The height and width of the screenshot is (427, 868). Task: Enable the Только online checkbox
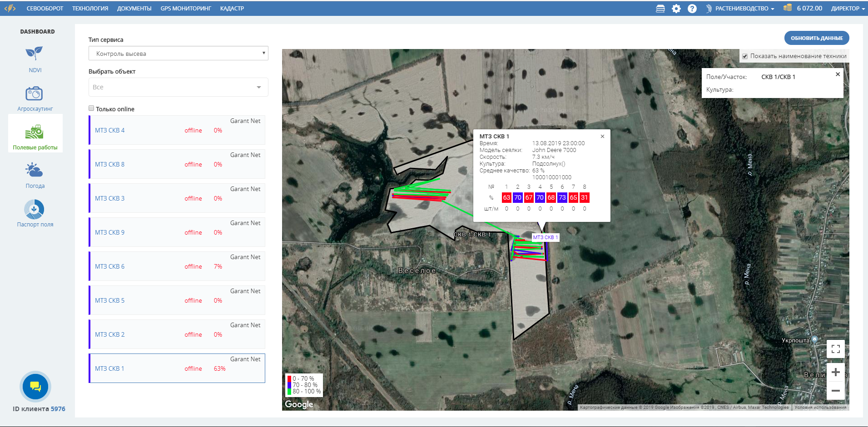pyautogui.click(x=91, y=108)
